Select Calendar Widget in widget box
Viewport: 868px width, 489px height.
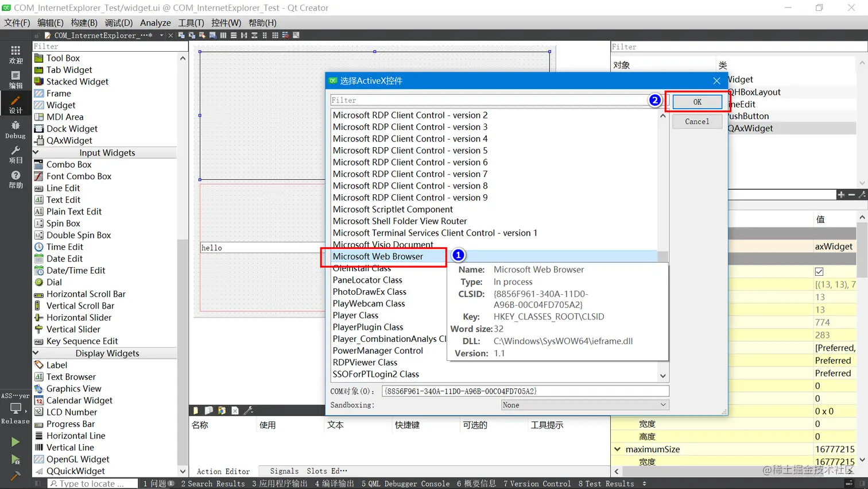(x=79, y=400)
